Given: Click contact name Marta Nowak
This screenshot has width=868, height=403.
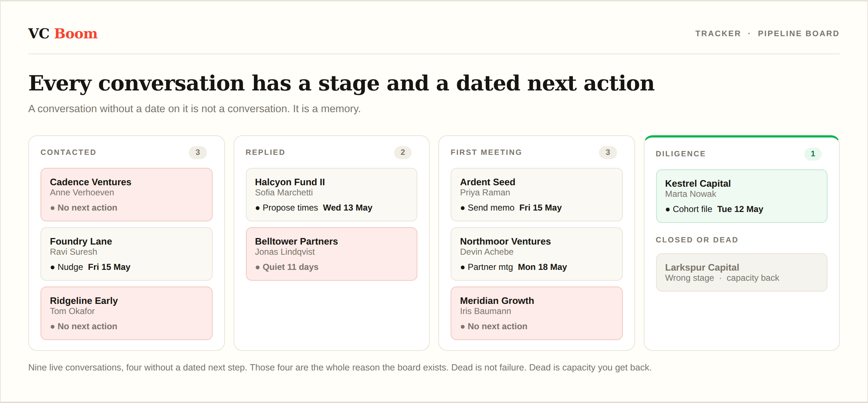Looking at the screenshot, I should [x=691, y=194].
